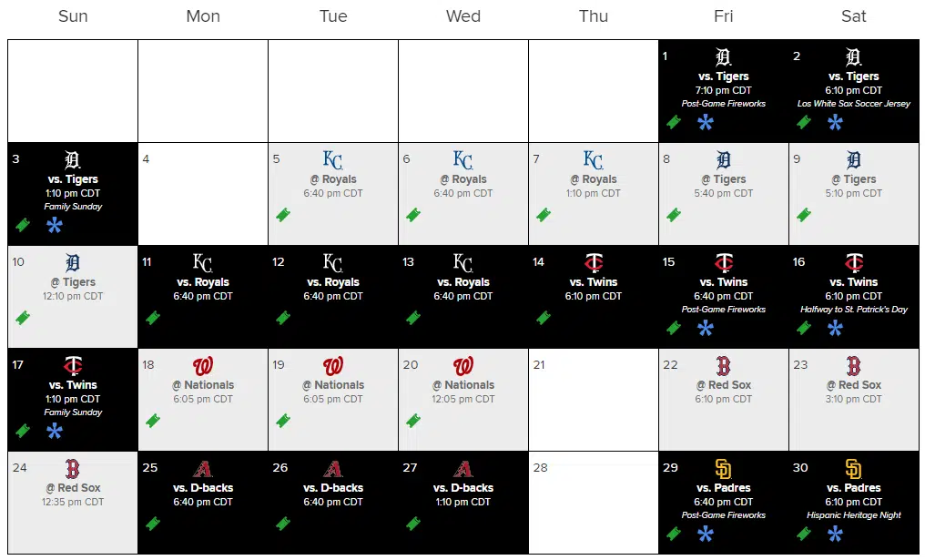925x560 pixels.
Task: Click the Royals logo on day 6
Action: click(x=463, y=160)
